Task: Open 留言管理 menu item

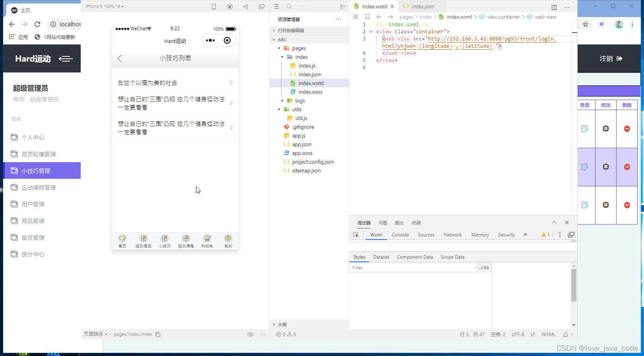Action: coord(33,238)
